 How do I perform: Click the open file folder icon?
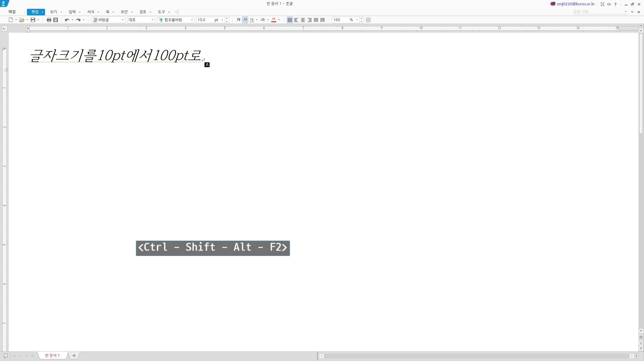[22, 20]
